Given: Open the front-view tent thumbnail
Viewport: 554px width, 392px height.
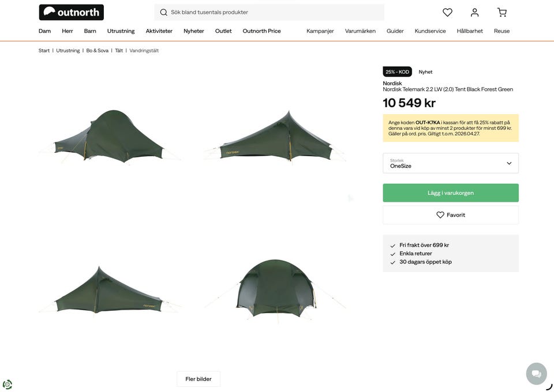Looking at the screenshot, I should (275, 288).
